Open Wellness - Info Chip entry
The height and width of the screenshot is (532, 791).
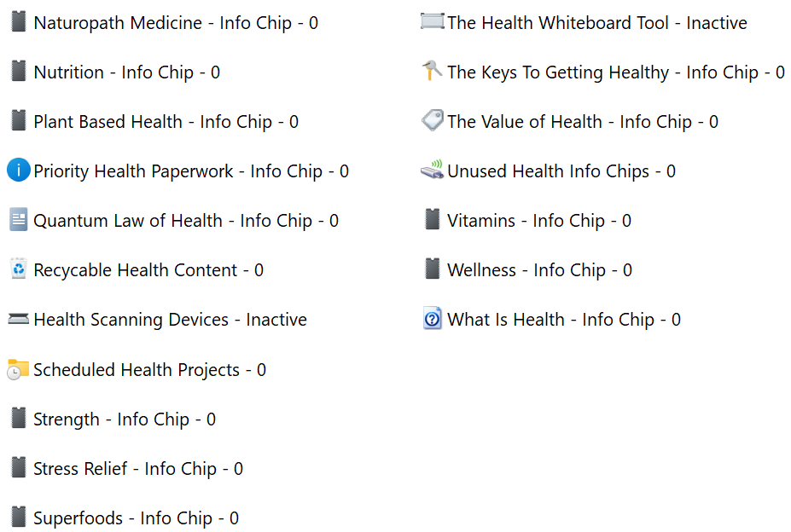pyautogui.click(x=539, y=270)
